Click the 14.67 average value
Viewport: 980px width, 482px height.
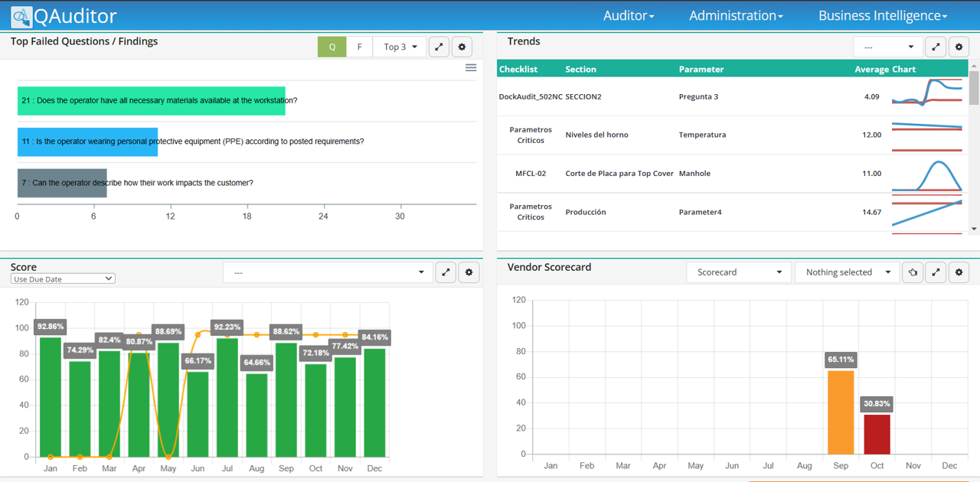coord(871,212)
